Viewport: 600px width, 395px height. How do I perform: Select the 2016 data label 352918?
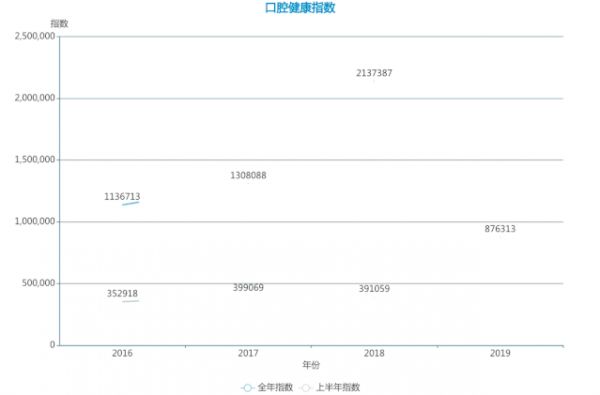(122, 293)
